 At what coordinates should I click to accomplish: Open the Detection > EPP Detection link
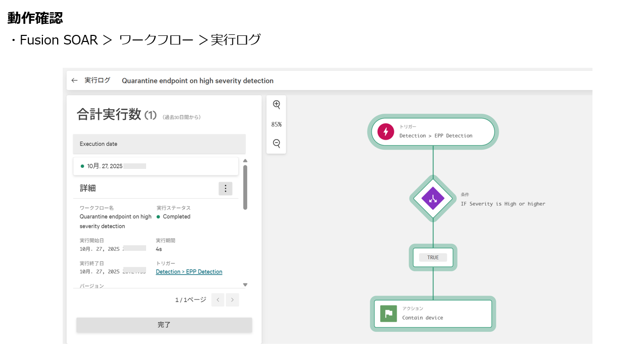(189, 272)
